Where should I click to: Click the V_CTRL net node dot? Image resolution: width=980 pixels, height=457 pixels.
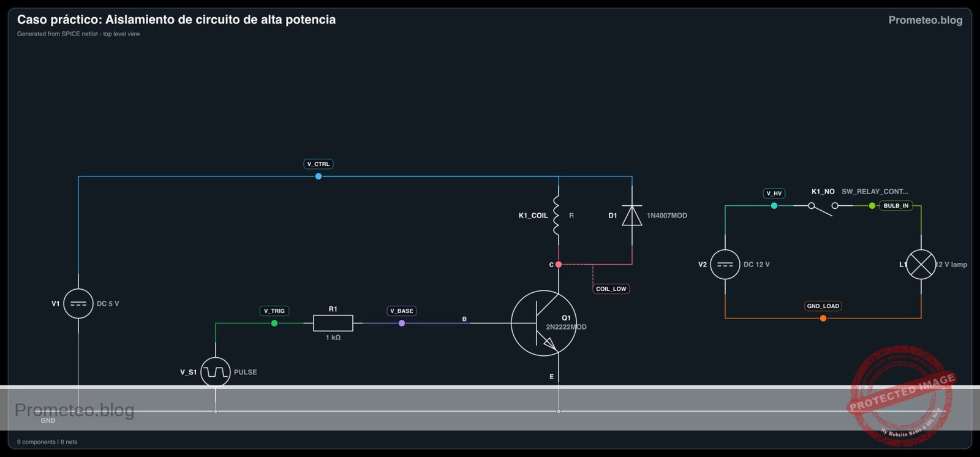click(x=318, y=176)
